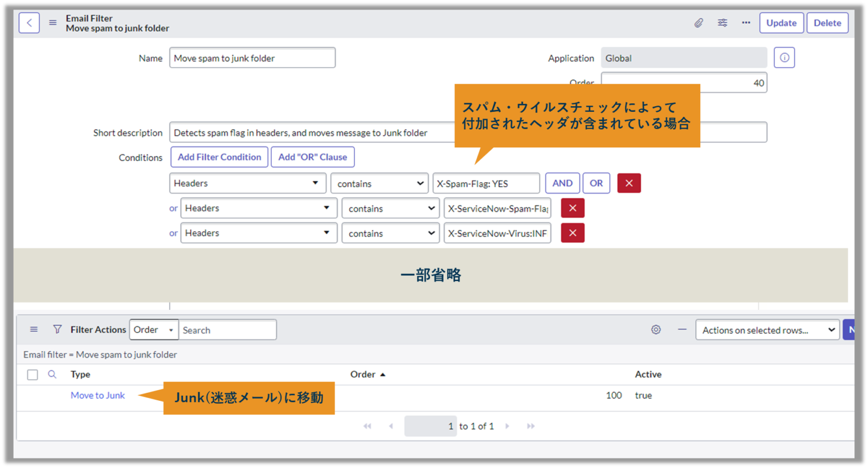Open the info icon beside Application field

[784, 57]
